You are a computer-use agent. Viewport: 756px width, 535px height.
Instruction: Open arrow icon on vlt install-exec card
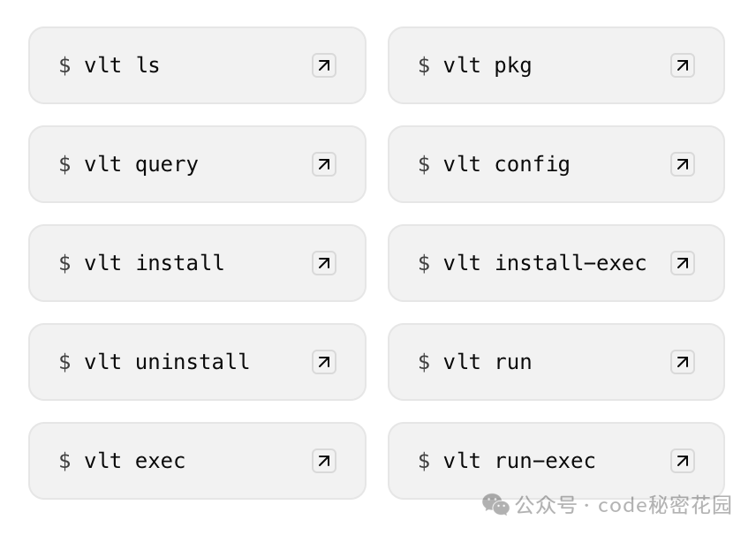pyautogui.click(x=683, y=263)
